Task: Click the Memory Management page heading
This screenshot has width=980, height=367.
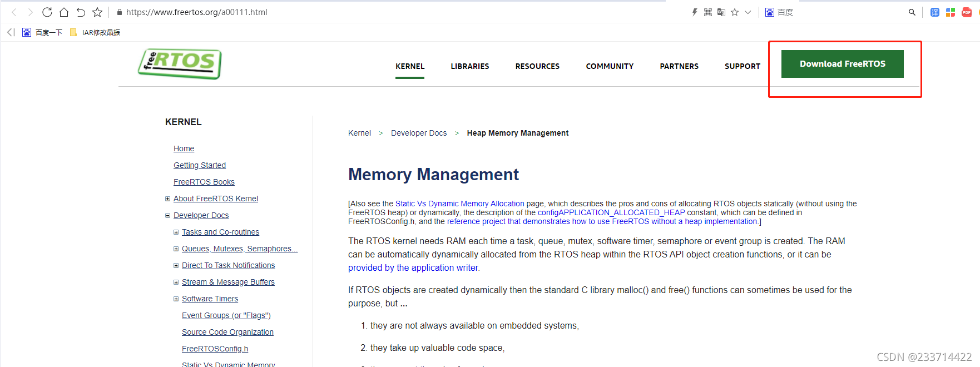Action: click(433, 175)
